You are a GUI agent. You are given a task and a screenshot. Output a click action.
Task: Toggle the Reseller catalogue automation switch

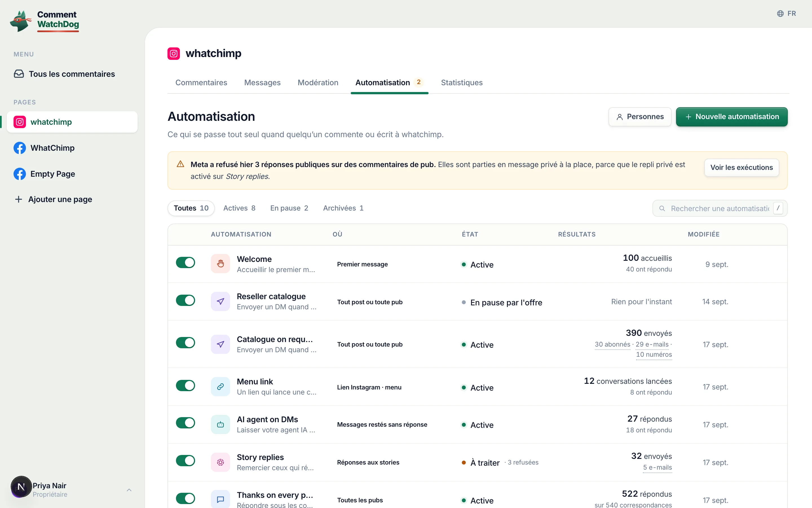pyautogui.click(x=185, y=300)
